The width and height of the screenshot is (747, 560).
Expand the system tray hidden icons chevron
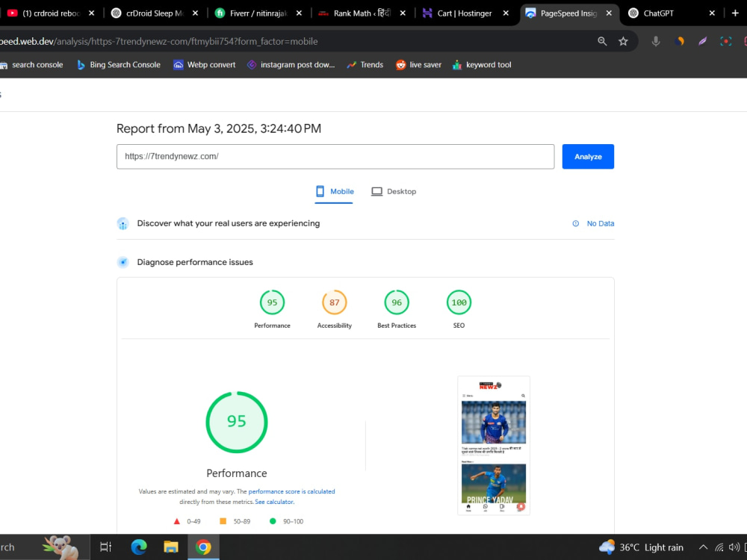point(703,547)
